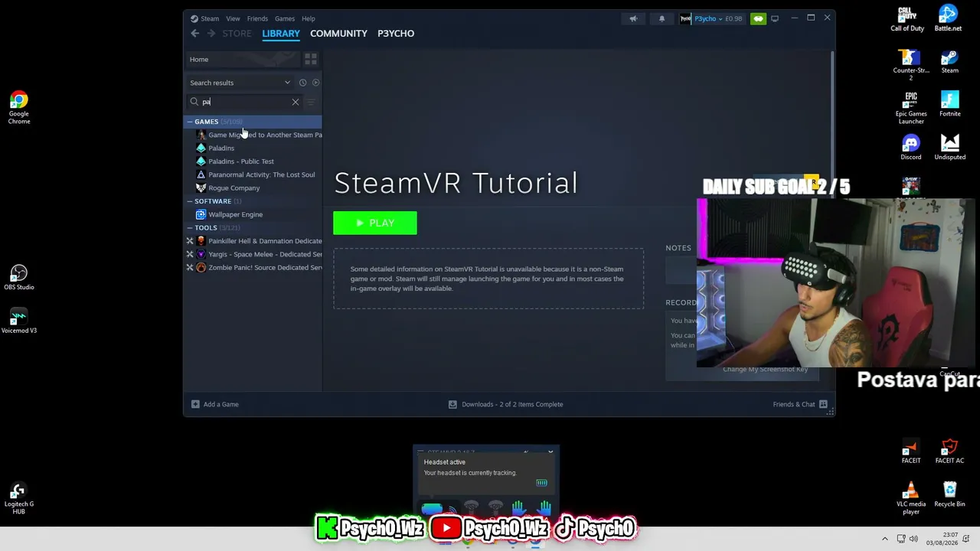The width and height of the screenshot is (980, 551).
Task: Switch to the STORE tab
Action: point(237,34)
